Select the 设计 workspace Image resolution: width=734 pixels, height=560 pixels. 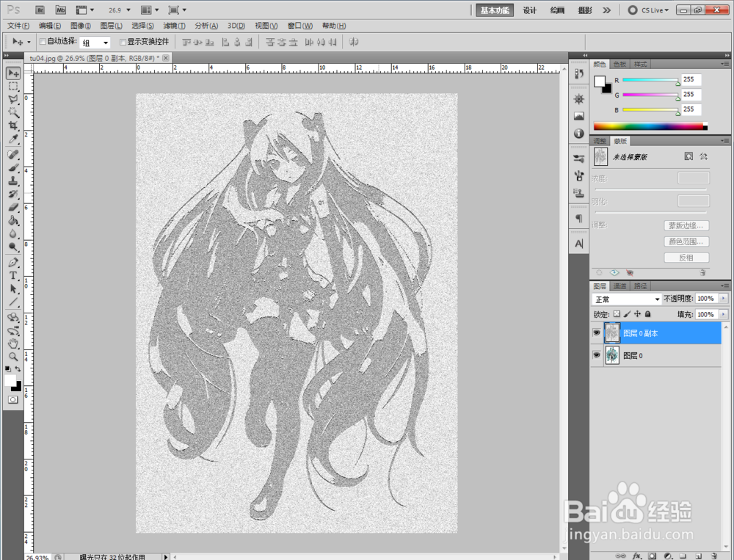(530, 10)
